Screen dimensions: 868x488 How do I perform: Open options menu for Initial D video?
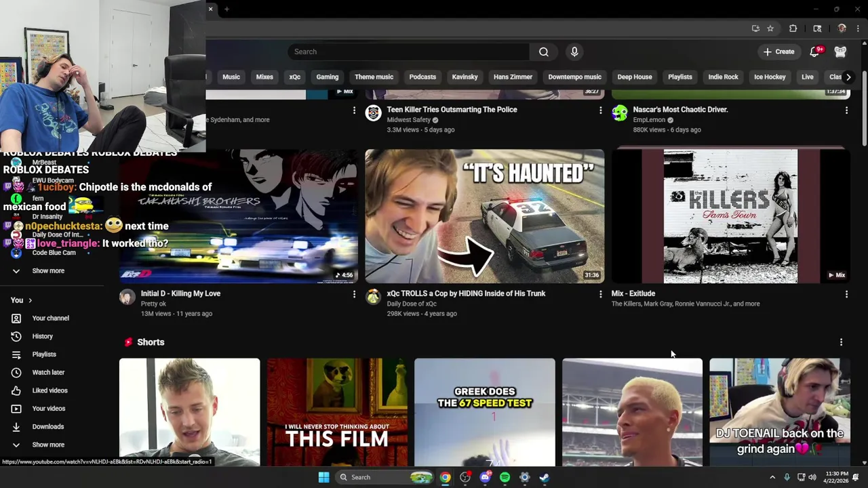click(354, 294)
